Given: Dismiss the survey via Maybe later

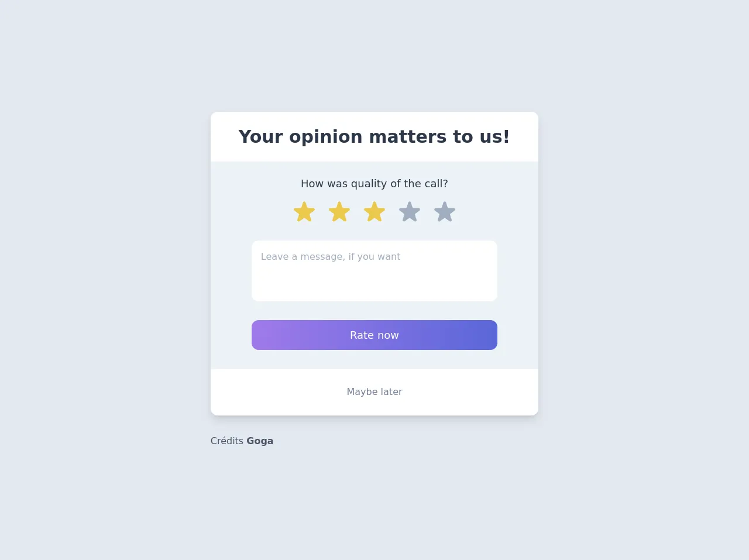Looking at the screenshot, I should click(374, 392).
